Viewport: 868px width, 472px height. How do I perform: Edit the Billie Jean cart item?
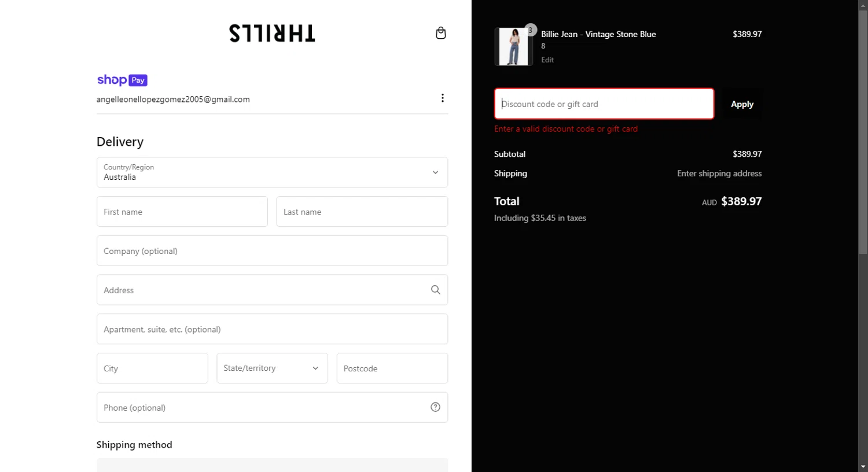click(x=547, y=60)
